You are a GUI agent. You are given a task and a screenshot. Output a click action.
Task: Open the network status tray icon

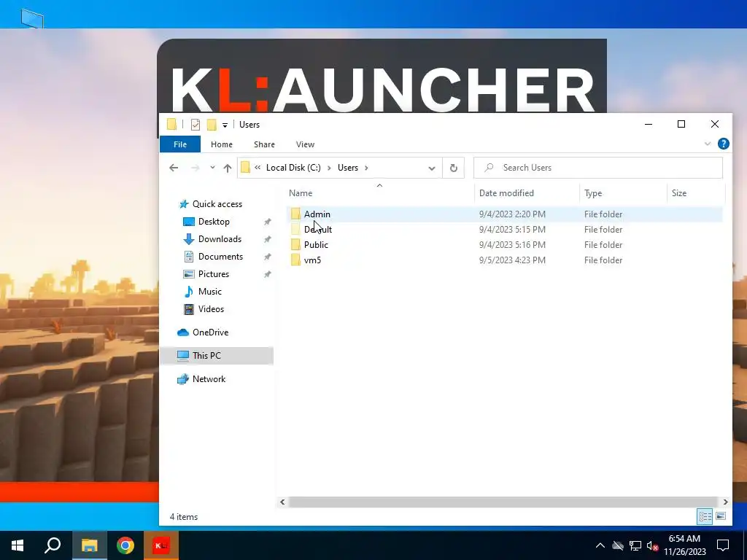635,545
